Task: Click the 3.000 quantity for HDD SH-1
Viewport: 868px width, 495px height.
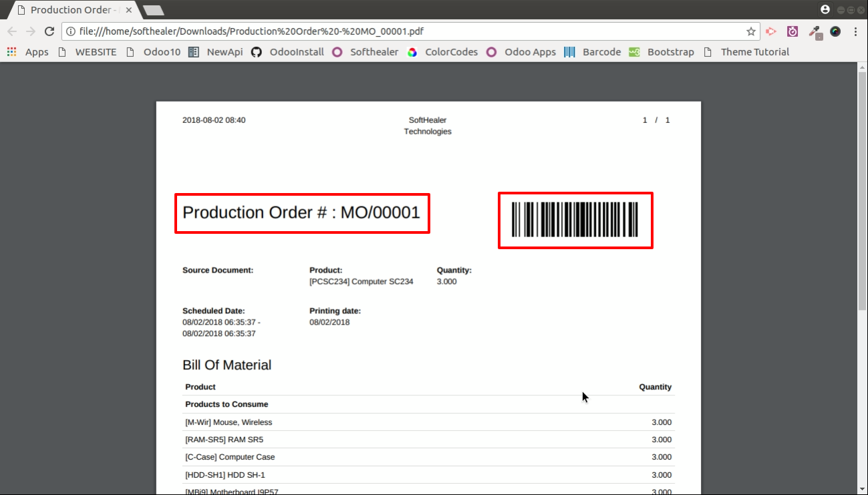Action: pos(662,475)
